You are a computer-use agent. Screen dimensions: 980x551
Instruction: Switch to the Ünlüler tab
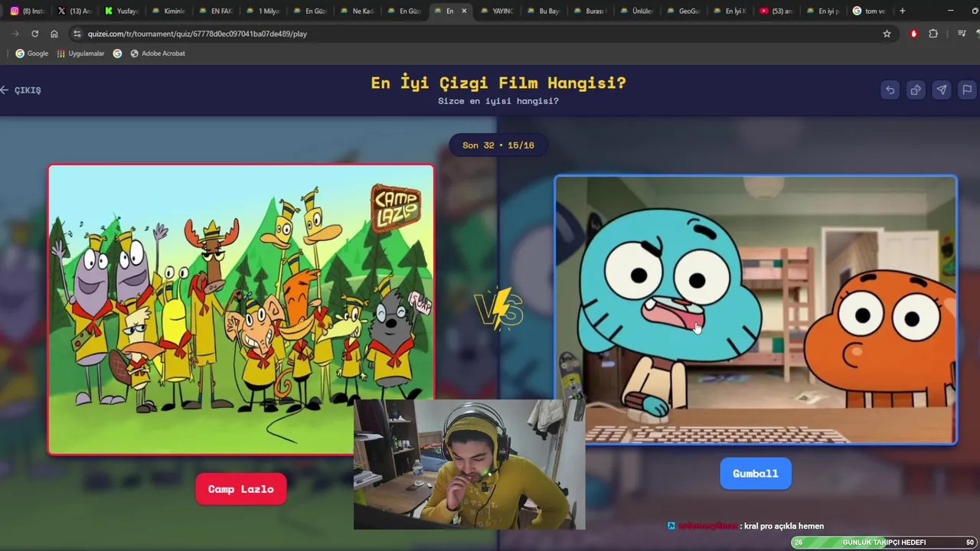point(637,11)
